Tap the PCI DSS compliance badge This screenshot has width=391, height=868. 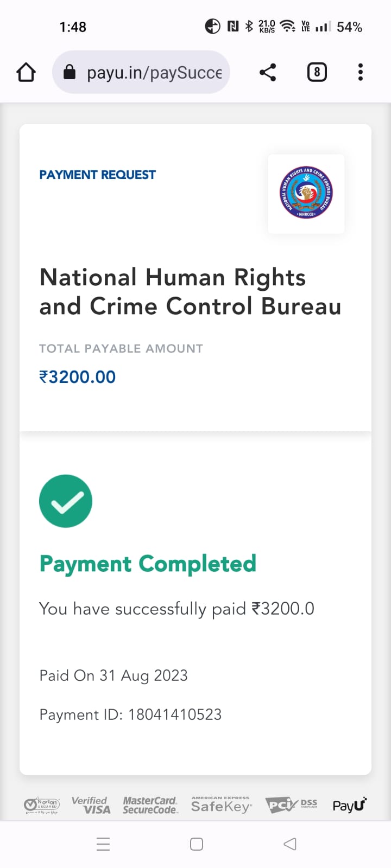point(291,805)
